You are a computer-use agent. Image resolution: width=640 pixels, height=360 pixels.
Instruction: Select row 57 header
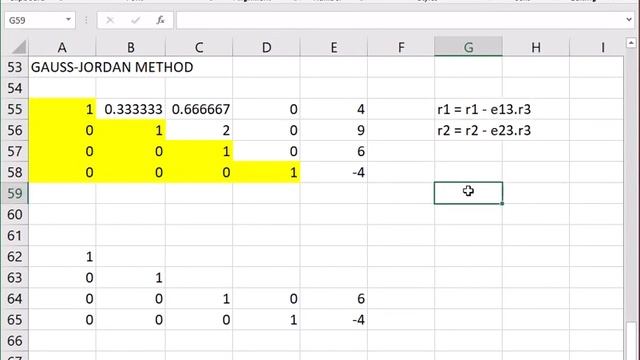coord(14,151)
